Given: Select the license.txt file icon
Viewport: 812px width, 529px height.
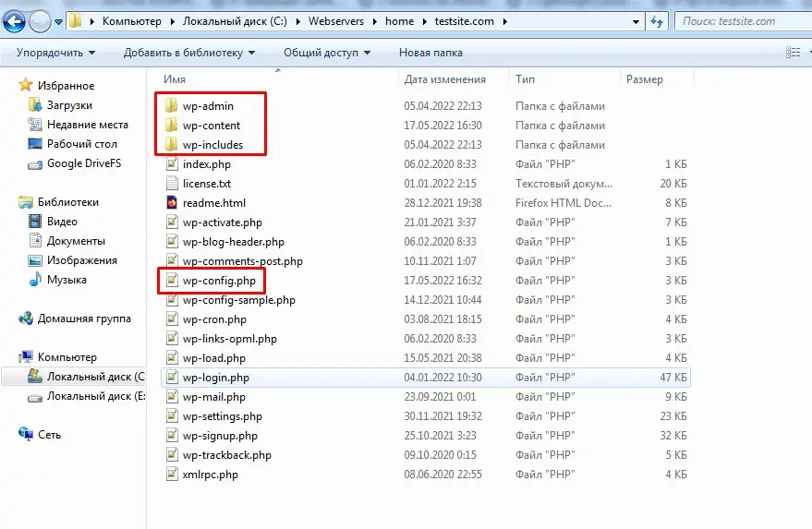Looking at the screenshot, I should coord(172,183).
